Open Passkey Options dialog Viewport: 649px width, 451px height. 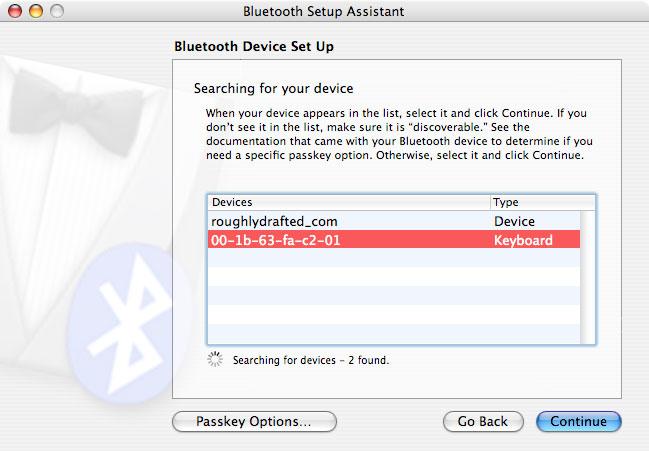tap(254, 421)
